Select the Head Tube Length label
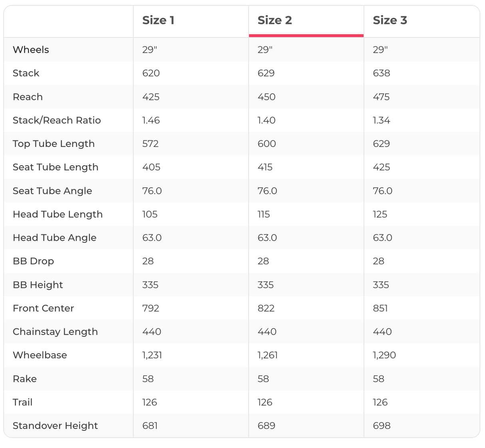The image size is (485, 448). point(58,214)
